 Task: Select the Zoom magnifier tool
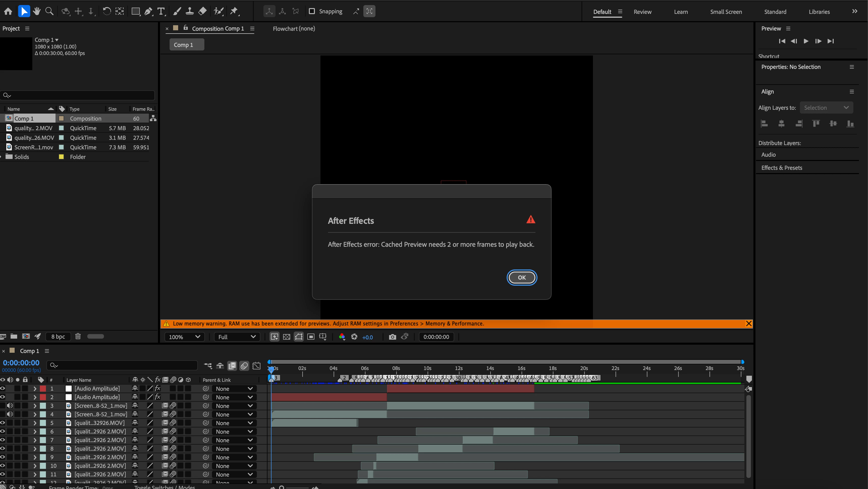coord(49,11)
